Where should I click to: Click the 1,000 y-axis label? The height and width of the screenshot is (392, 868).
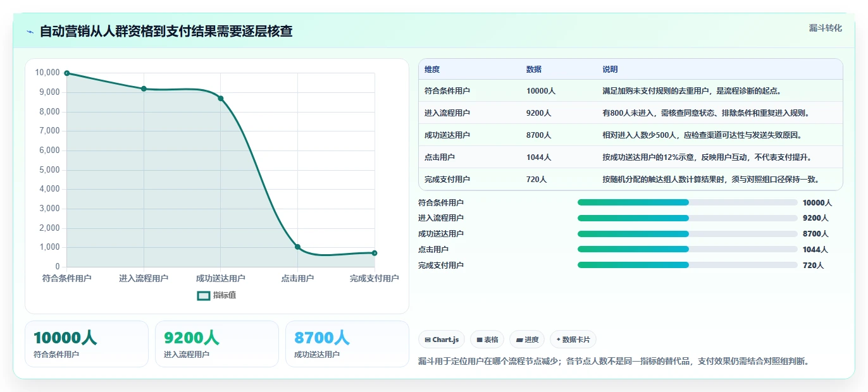click(49, 247)
